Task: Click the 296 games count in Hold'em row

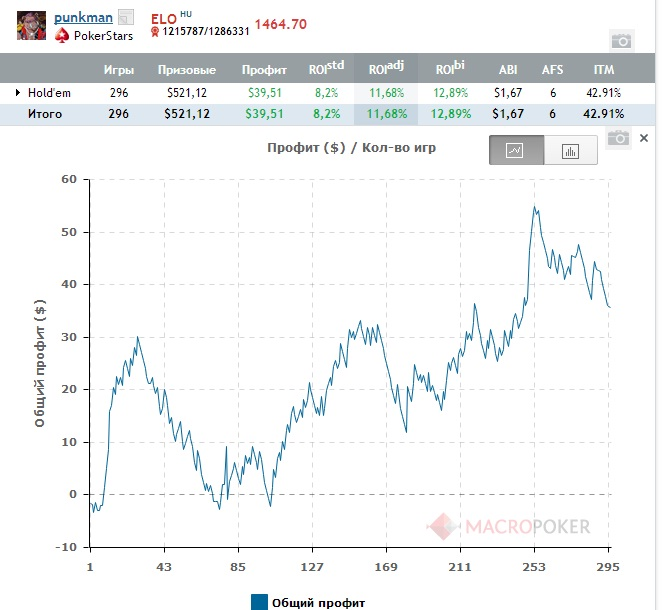Action: pos(119,93)
